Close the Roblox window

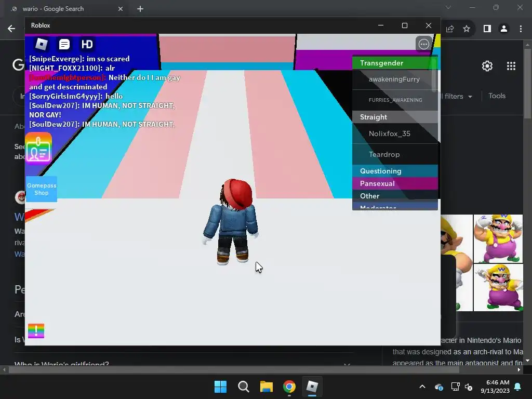click(429, 25)
